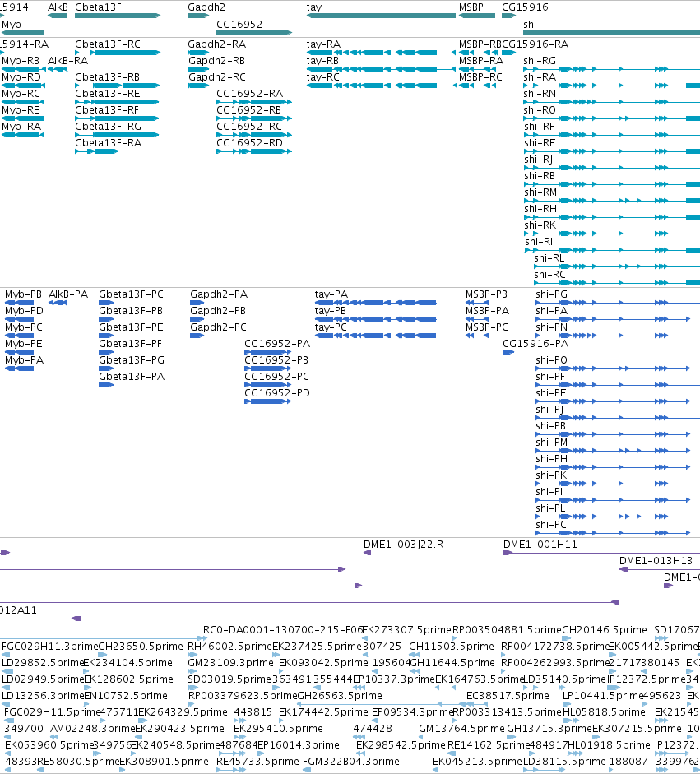
Task: Select protein shi-PM
Action: point(613,451)
